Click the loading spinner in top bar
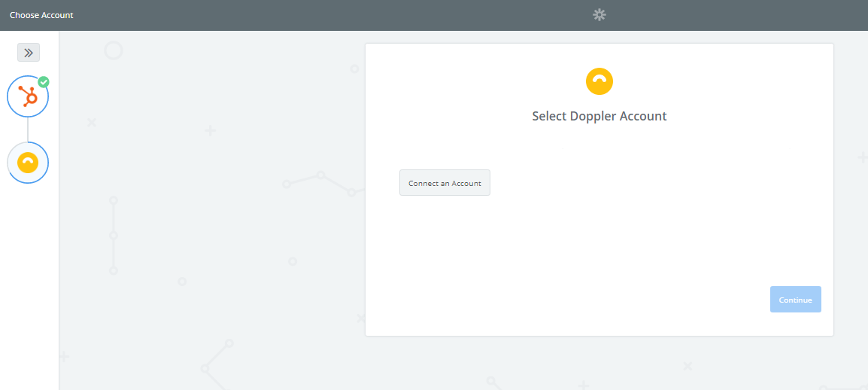This screenshot has height=390, width=868. coord(599,15)
